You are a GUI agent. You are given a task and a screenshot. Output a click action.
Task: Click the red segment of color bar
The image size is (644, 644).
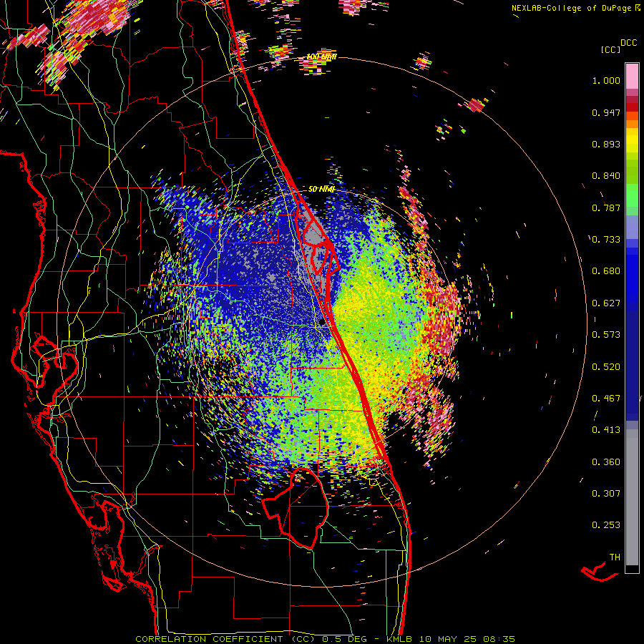[x=632, y=107]
